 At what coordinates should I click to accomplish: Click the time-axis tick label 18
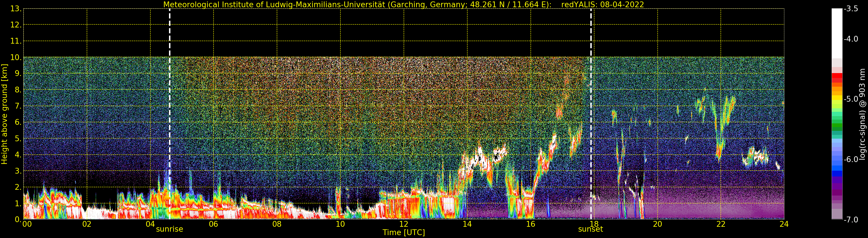point(594,224)
